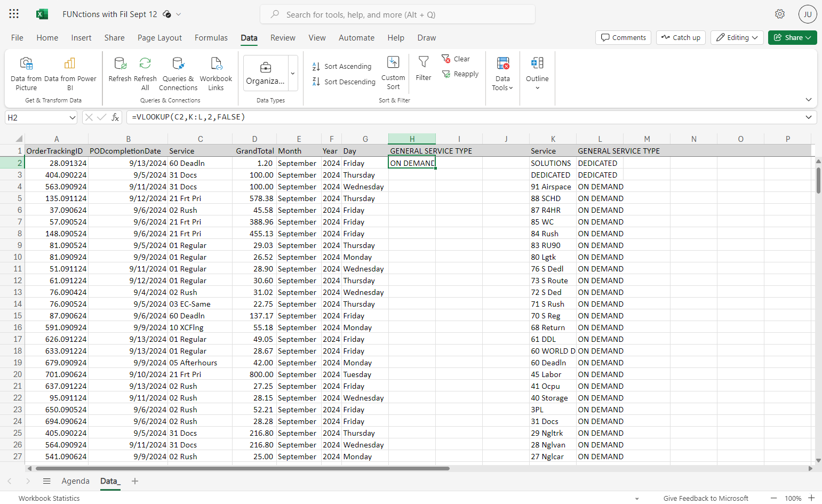Click the Refresh button icon
822x504 pixels.
[x=120, y=69]
